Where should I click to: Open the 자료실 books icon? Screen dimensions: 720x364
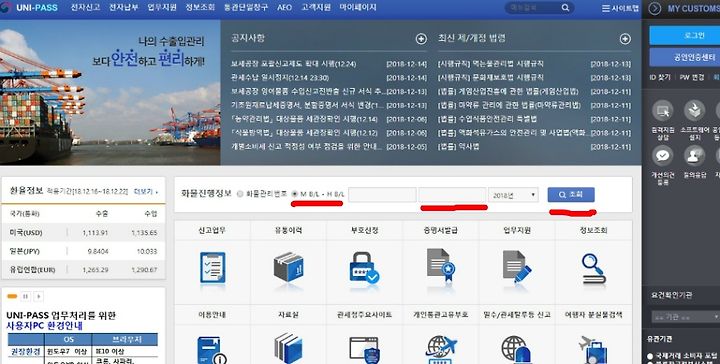288,349
